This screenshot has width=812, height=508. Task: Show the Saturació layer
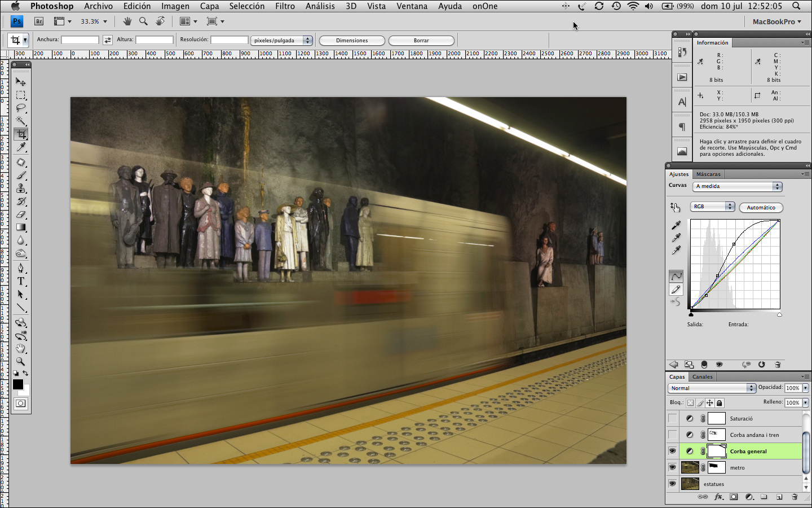coord(673,419)
